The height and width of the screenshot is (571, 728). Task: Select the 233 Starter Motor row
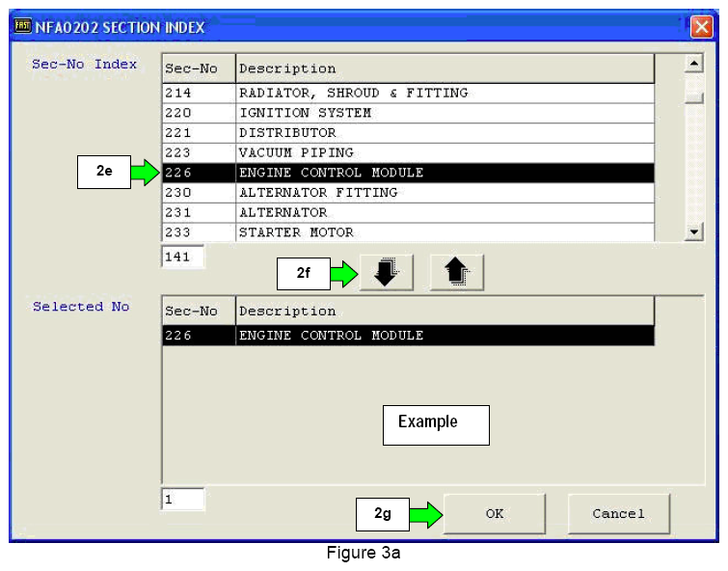407,232
